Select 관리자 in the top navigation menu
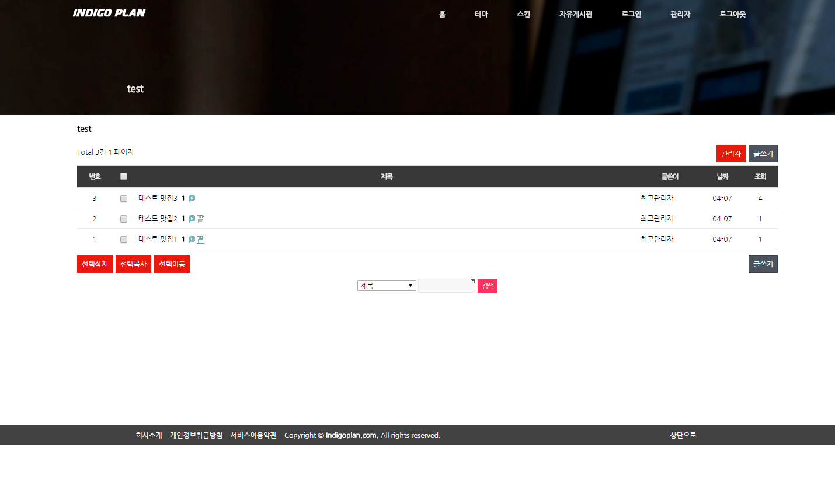835x504 pixels. click(x=680, y=14)
